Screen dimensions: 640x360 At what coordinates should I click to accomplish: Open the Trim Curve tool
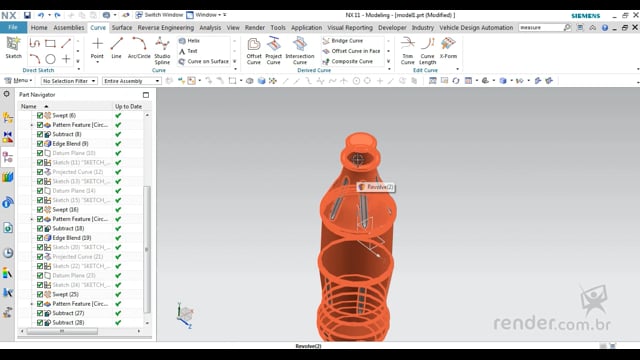click(407, 51)
